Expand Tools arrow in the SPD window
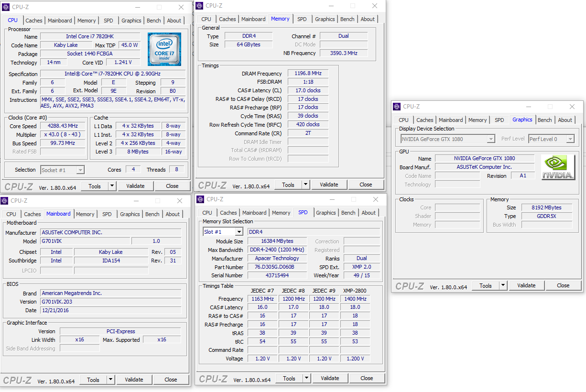586x392 pixels. 307,378
